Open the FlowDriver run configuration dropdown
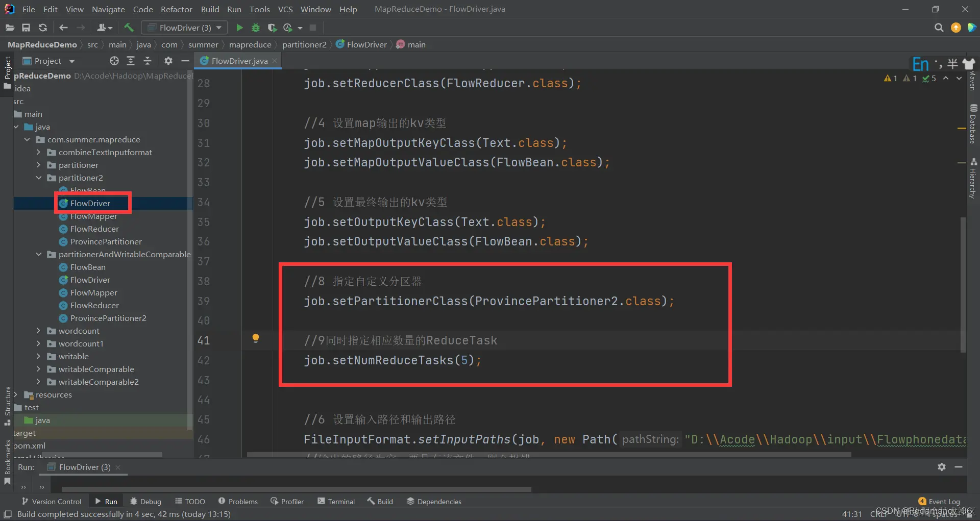The height and width of the screenshot is (521, 980). [x=184, y=28]
